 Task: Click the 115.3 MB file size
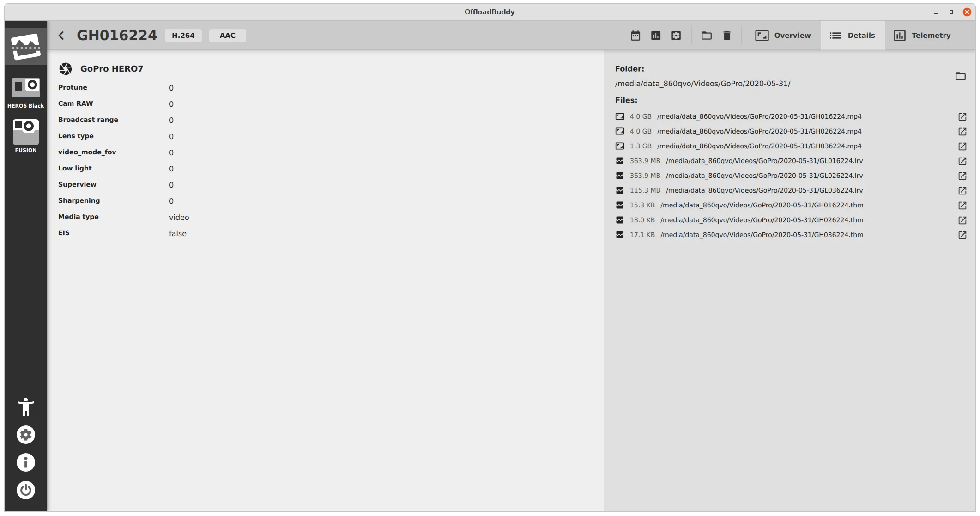[645, 190]
